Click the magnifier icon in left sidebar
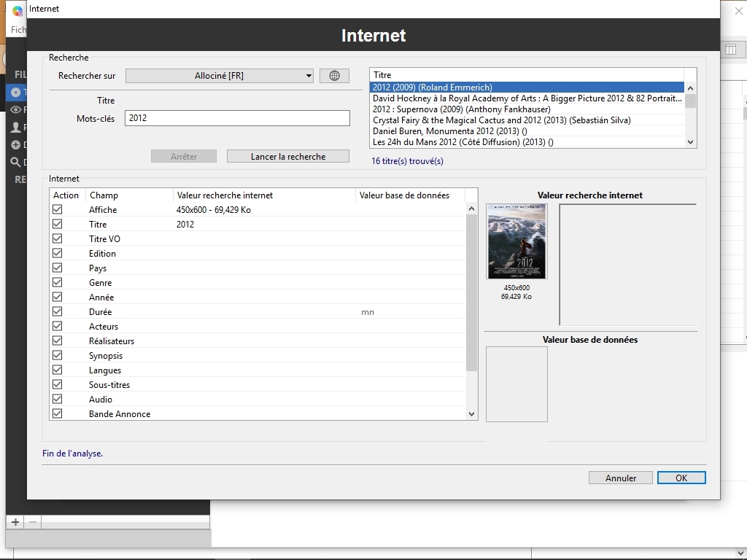Viewport: 747px width, 560px height. (16, 162)
